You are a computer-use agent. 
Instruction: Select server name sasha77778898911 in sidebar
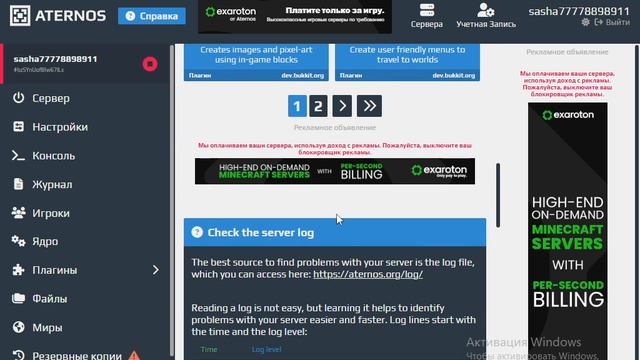point(55,59)
